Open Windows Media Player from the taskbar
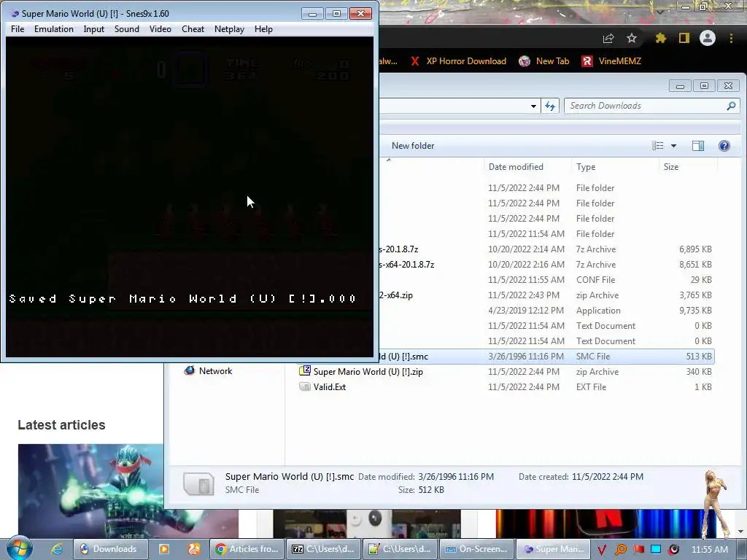This screenshot has height=560, width=747. tap(164, 549)
